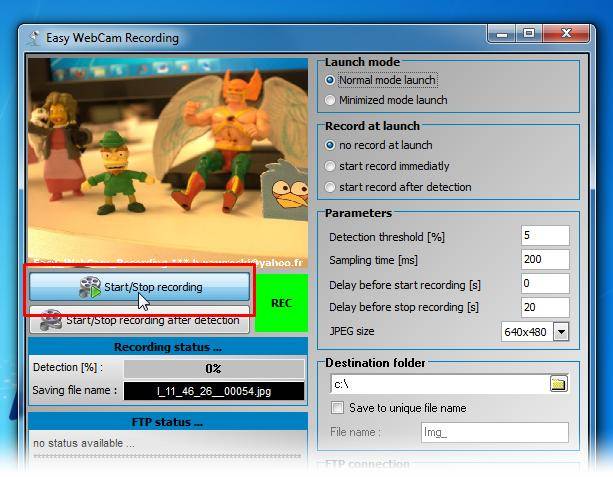This screenshot has height=477, width=613.
Task: Close the Easy WebCam Recording window
Action: [x=566, y=34]
